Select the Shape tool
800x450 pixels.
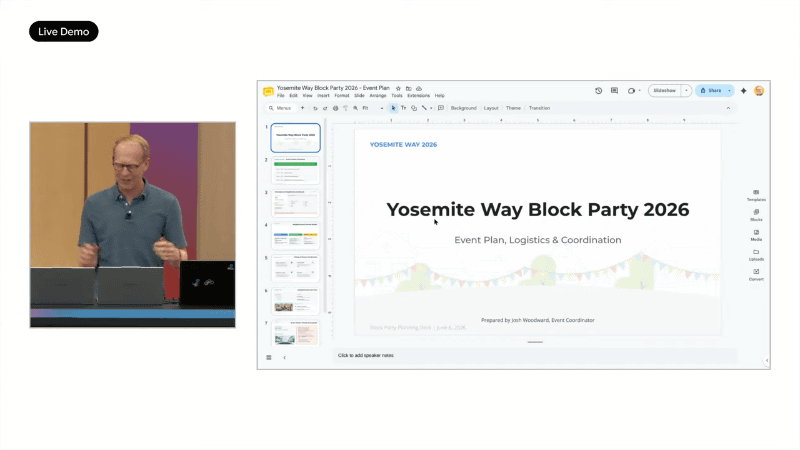point(414,108)
